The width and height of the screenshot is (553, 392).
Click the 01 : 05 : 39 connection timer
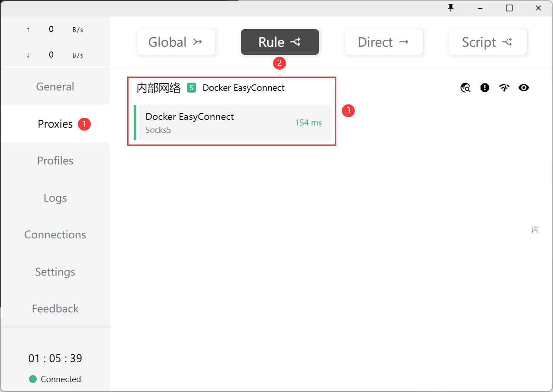pyautogui.click(x=55, y=358)
